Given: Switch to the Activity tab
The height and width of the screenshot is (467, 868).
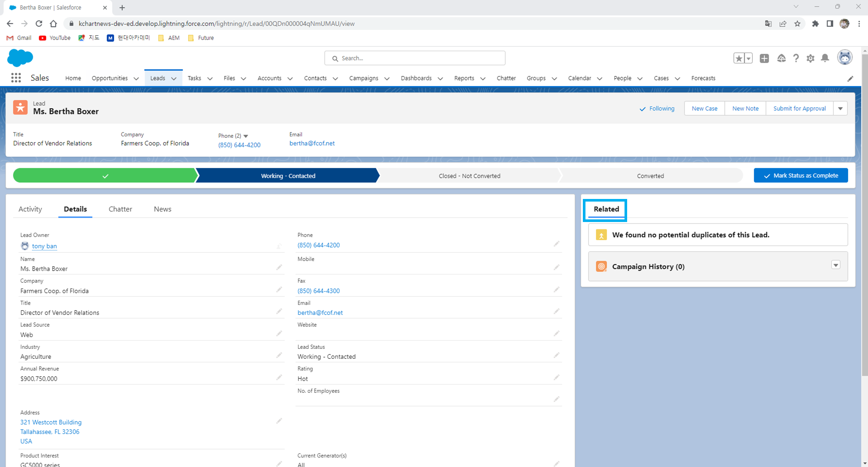Looking at the screenshot, I should coord(30,209).
